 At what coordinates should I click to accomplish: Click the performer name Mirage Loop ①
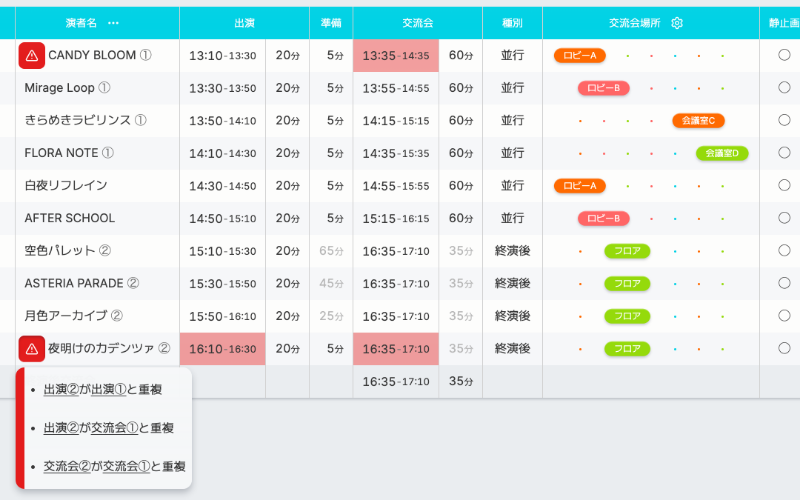pyautogui.click(x=67, y=88)
